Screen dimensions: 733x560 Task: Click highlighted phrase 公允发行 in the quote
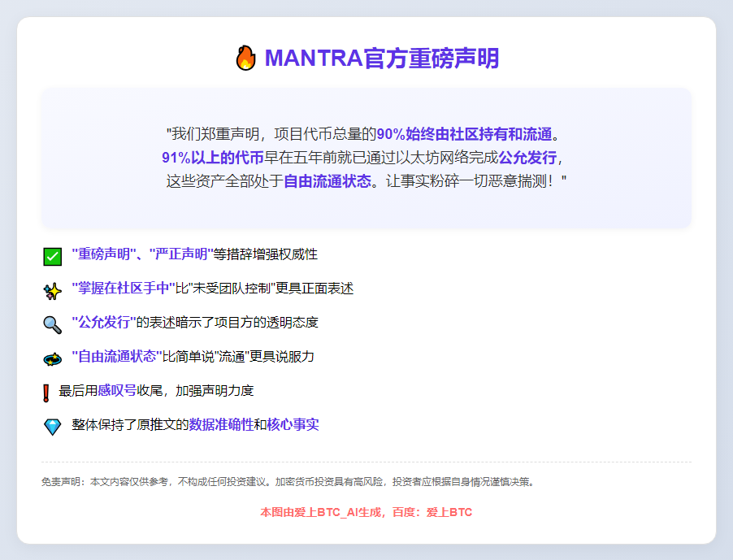(x=527, y=158)
